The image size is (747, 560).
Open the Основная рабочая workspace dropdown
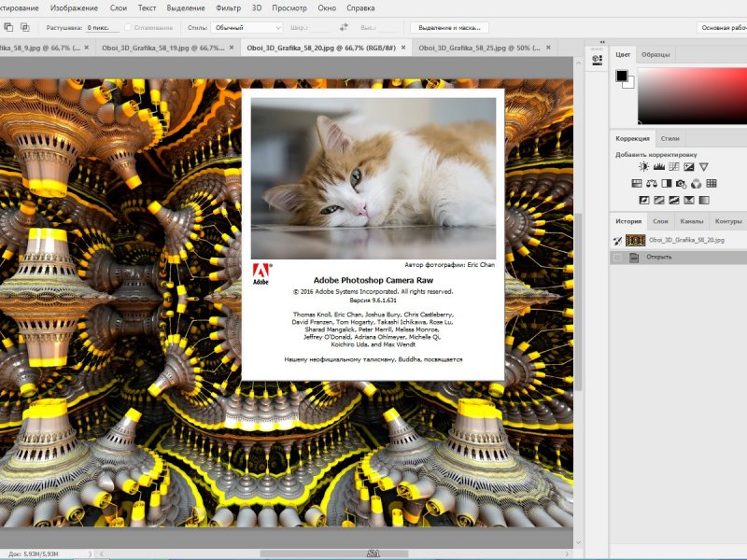pyautogui.click(x=722, y=28)
